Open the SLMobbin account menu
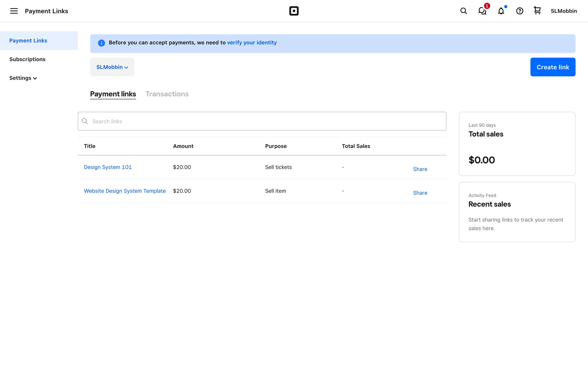 coord(563,11)
